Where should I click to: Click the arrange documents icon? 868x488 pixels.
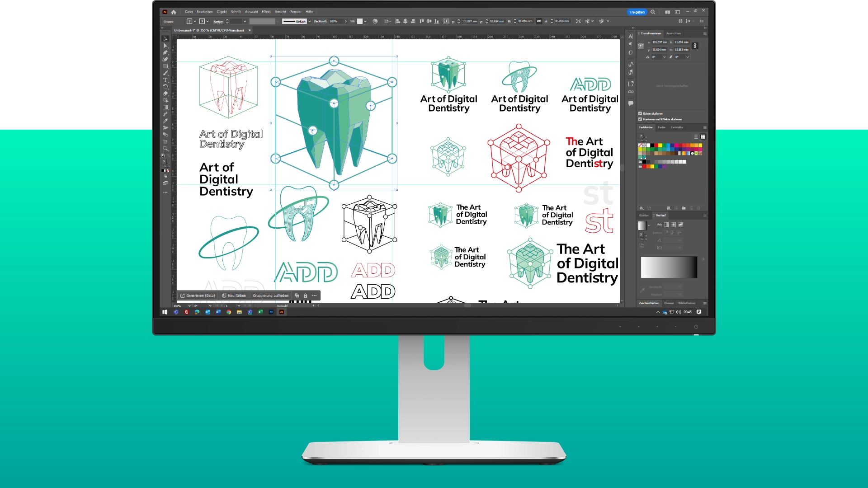click(x=667, y=12)
